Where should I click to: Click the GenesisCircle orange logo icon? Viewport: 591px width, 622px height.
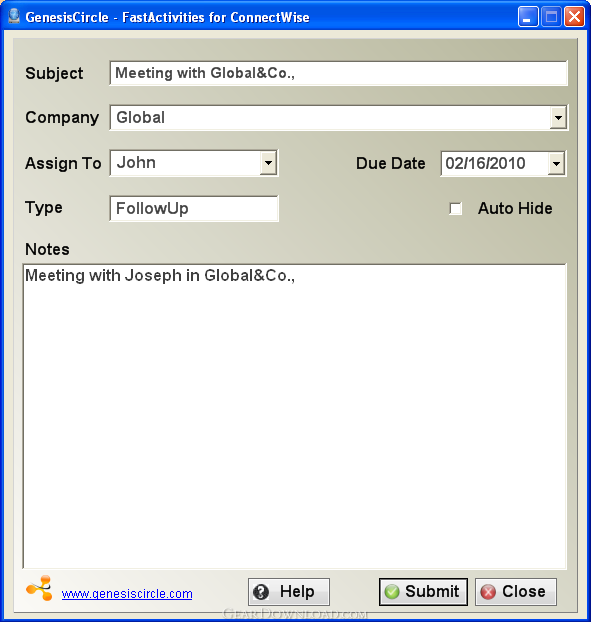pyautogui.click(x=39, y=588)
